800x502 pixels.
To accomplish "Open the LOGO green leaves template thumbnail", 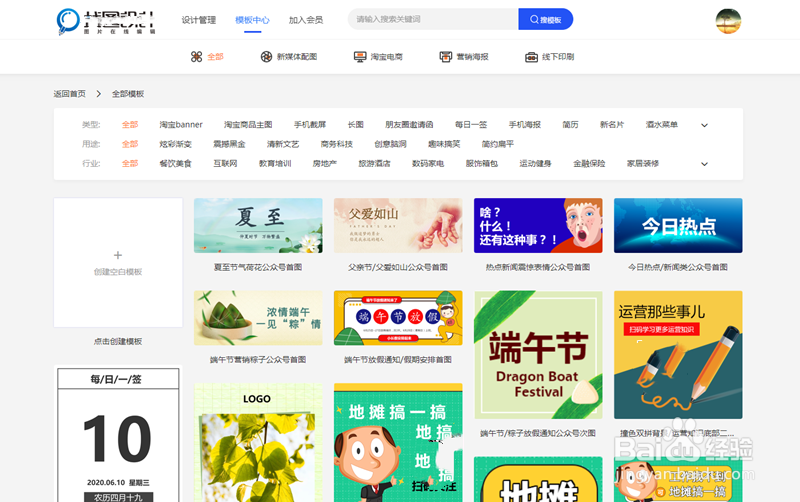I will [258, 443].
